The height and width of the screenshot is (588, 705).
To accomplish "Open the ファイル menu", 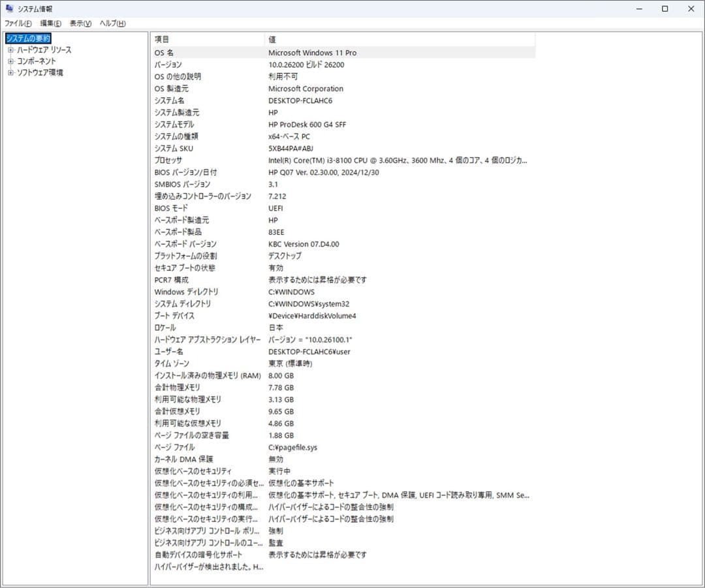I will [x=16, y=23].
